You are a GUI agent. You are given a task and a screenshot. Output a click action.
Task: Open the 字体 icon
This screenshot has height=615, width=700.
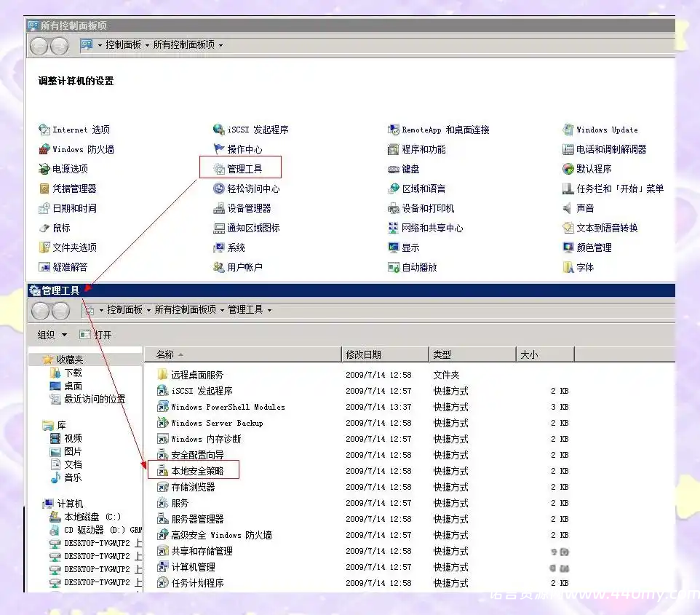(568, 268)
